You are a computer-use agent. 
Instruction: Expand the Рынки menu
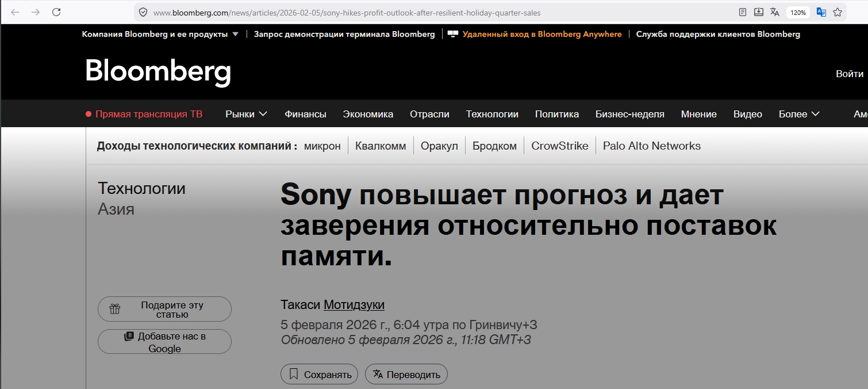coord(246,114)
